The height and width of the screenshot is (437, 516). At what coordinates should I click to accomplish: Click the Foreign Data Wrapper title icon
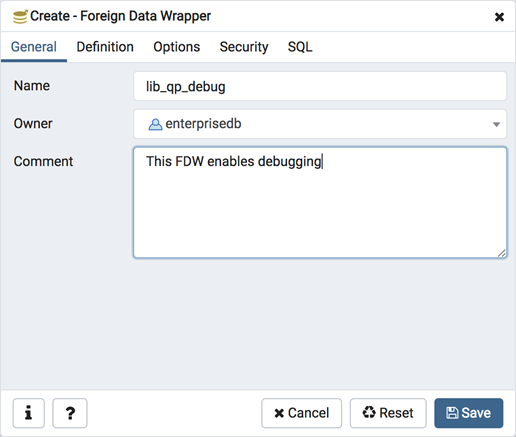(x=20, y=17)
